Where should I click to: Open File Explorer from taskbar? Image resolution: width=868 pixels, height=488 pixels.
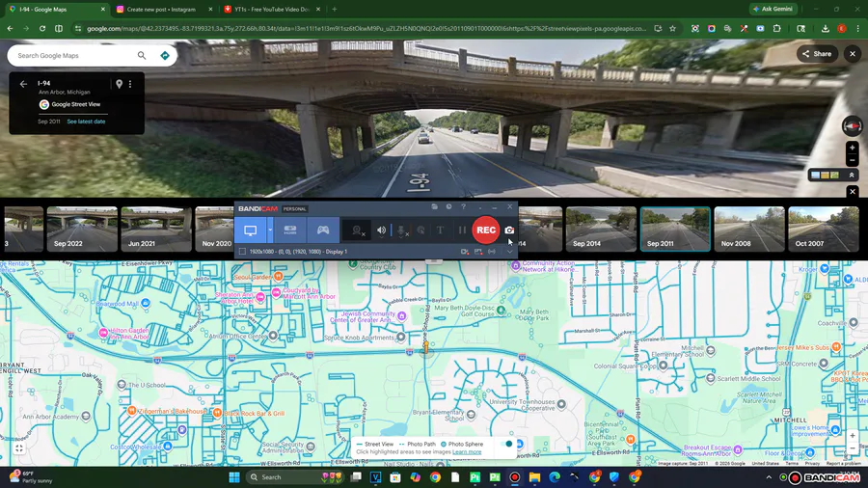[x=534, y=477]
